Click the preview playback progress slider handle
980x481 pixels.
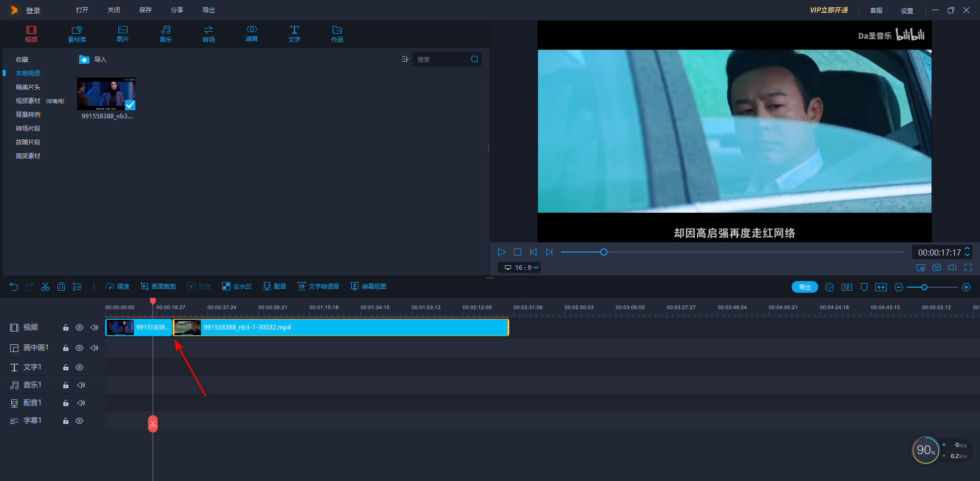pyautogui.click(x=604, y=252)
